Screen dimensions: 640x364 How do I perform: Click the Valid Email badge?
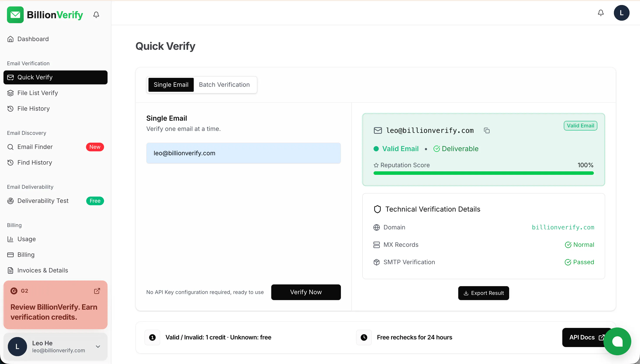tap(580, 126)
